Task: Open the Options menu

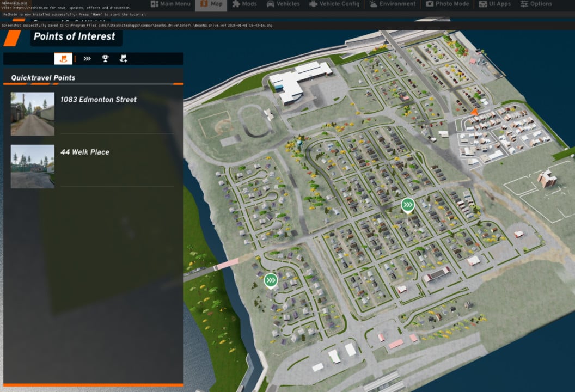Action: (536, 4)
